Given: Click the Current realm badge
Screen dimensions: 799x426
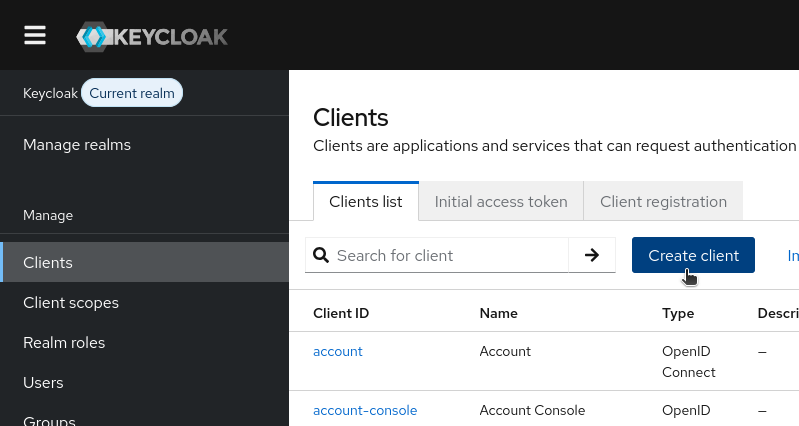Looking at the screenshot, I should pyautogui.click(x=132, y=93).
